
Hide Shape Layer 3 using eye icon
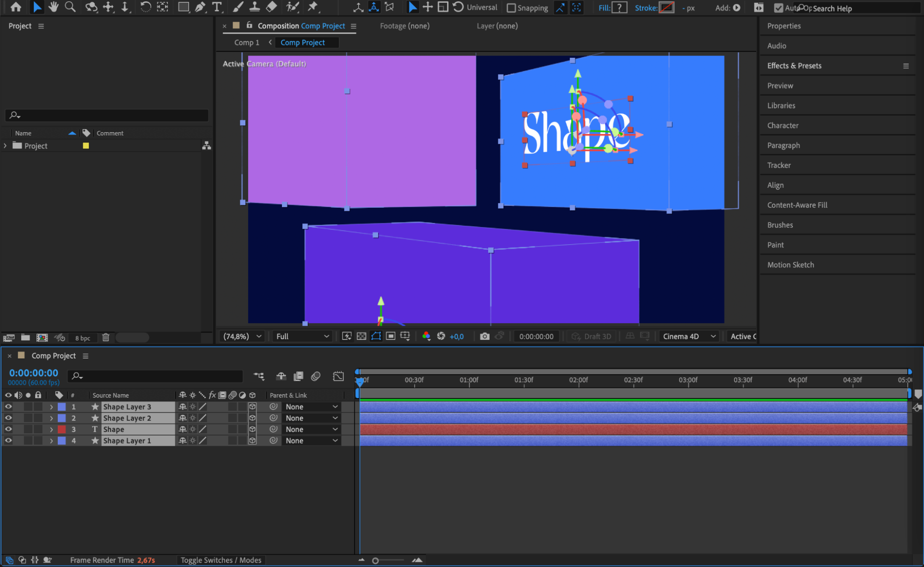pos(8,407)
